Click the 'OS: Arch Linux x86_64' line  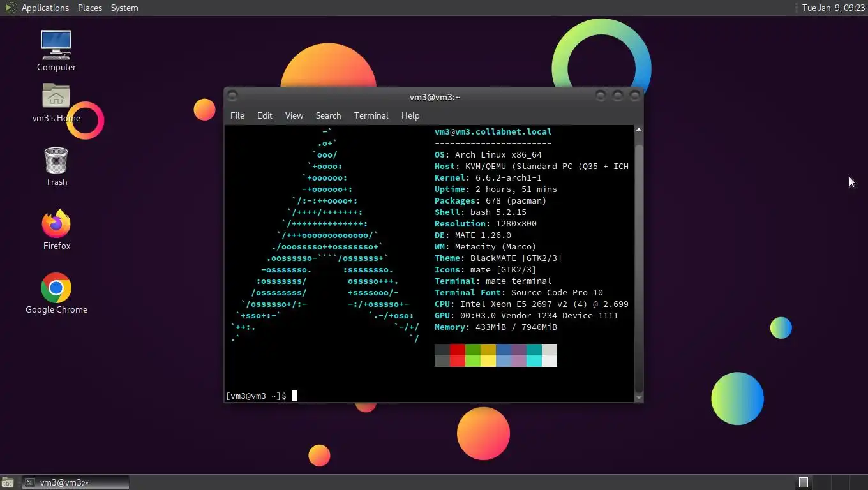(x=488, y=155)
